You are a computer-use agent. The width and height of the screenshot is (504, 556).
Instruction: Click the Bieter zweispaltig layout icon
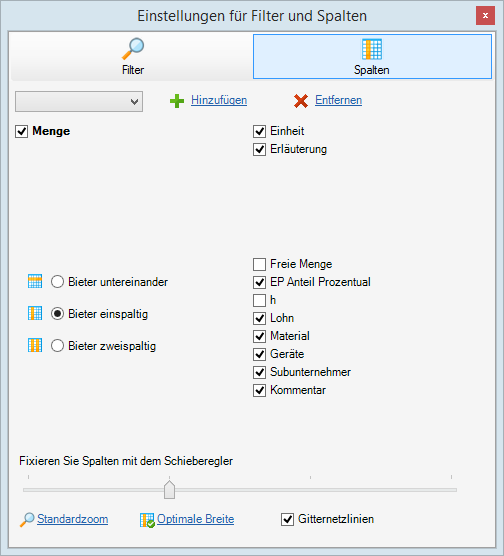[35, 345]
